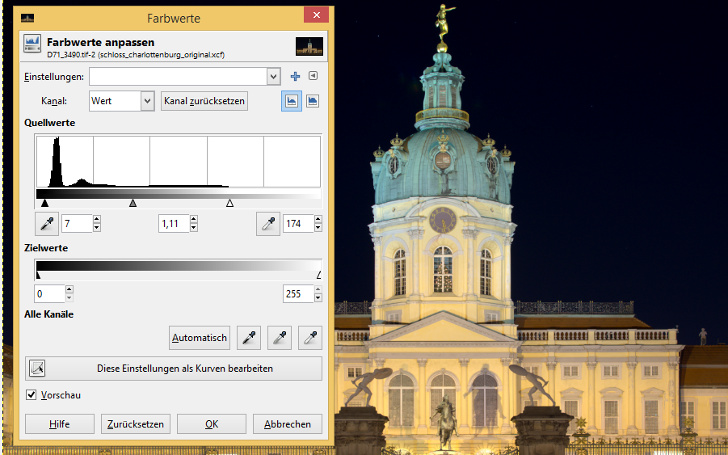Click the output maximum field showing 255
This screenshot has width=728, height=455.
click(299, 294)
